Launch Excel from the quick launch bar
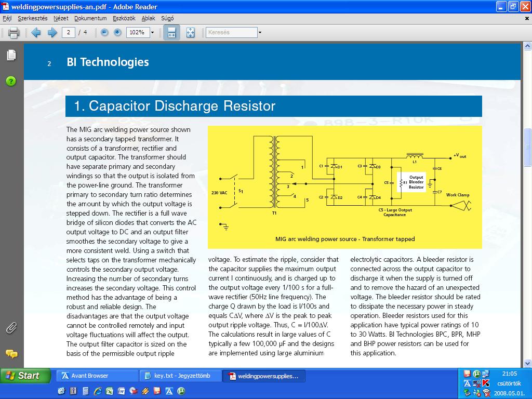The width and height of the screenshot is (532, 399). [x=109, y=391]
